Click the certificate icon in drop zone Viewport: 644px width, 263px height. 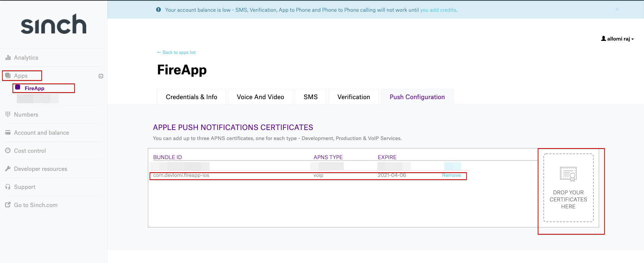pyautogui.click(x=568, y=174)
